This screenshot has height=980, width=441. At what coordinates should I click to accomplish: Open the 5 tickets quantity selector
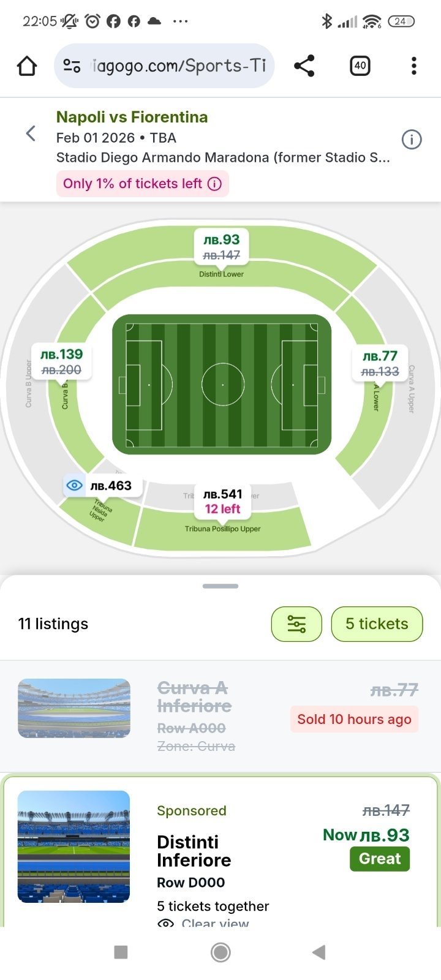[x=377, y=624]
